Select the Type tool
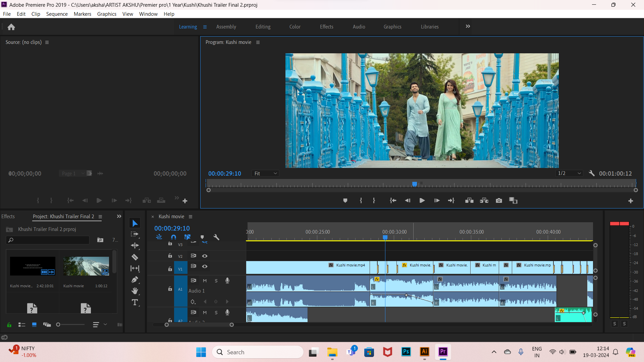 coord(135,302)
